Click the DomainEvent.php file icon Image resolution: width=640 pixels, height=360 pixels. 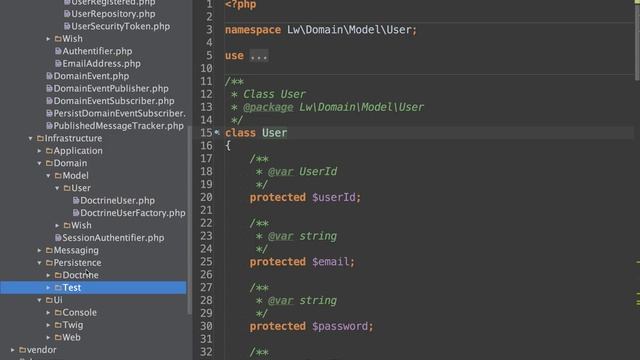[49, 76]
